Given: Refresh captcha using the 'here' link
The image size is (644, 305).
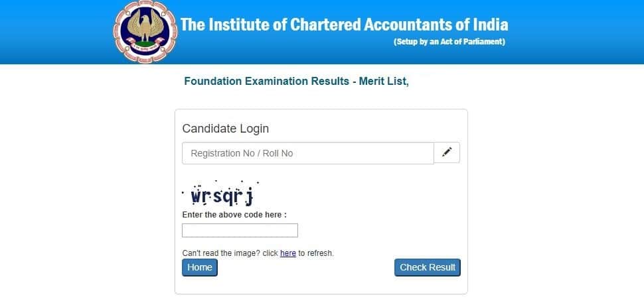Looking at the screenshot, I should 288,253.
